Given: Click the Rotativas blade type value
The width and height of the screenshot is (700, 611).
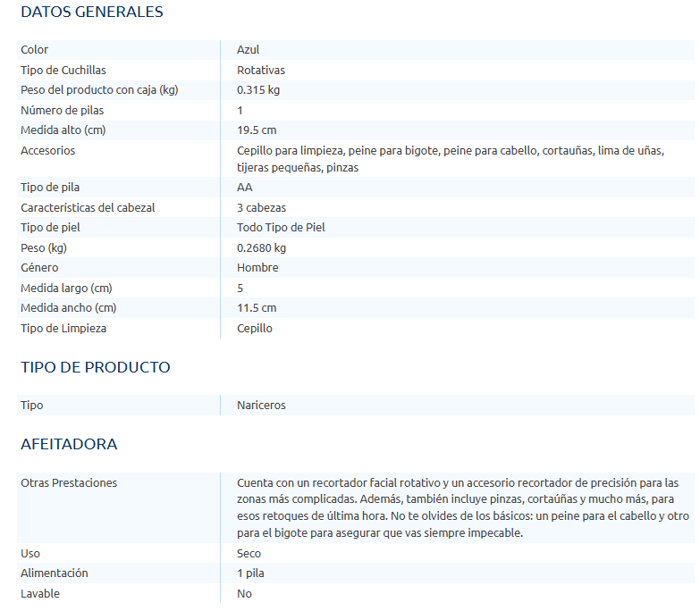Looking at the screenshot, I should 261,70.
